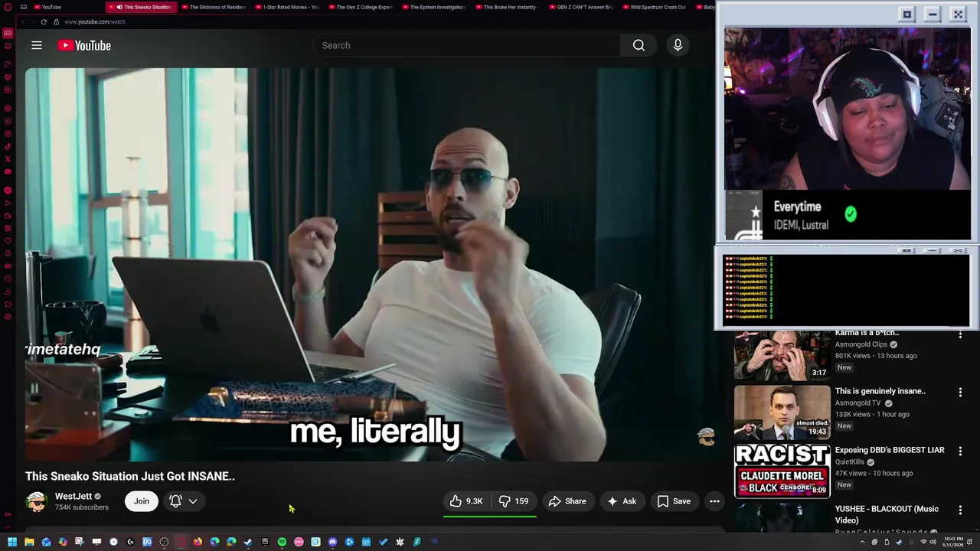Click inside the YouTube search field
The image size is (980, 551).
pos(467,45)
